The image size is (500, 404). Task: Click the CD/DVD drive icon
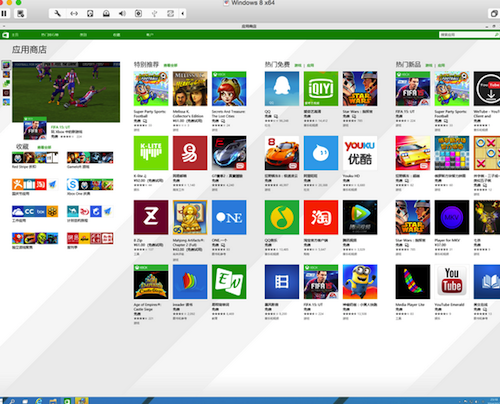click(106, 13)
